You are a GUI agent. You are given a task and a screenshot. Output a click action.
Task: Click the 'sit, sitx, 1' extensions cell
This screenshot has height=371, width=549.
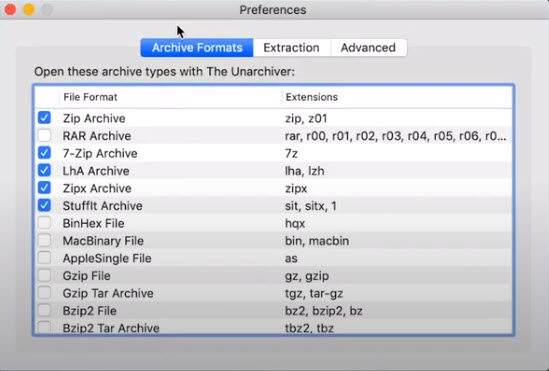click(x=311, y=206)
